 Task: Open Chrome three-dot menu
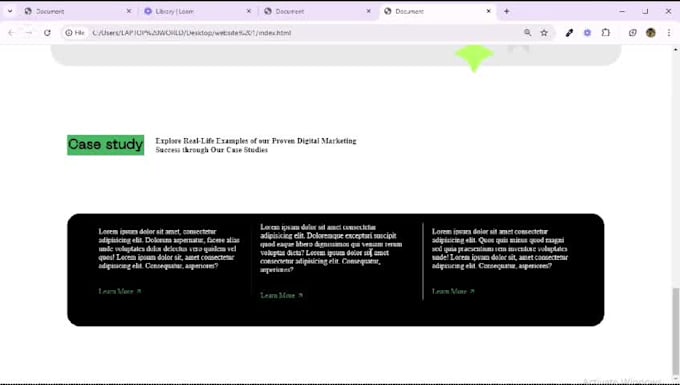coord(668,33)
